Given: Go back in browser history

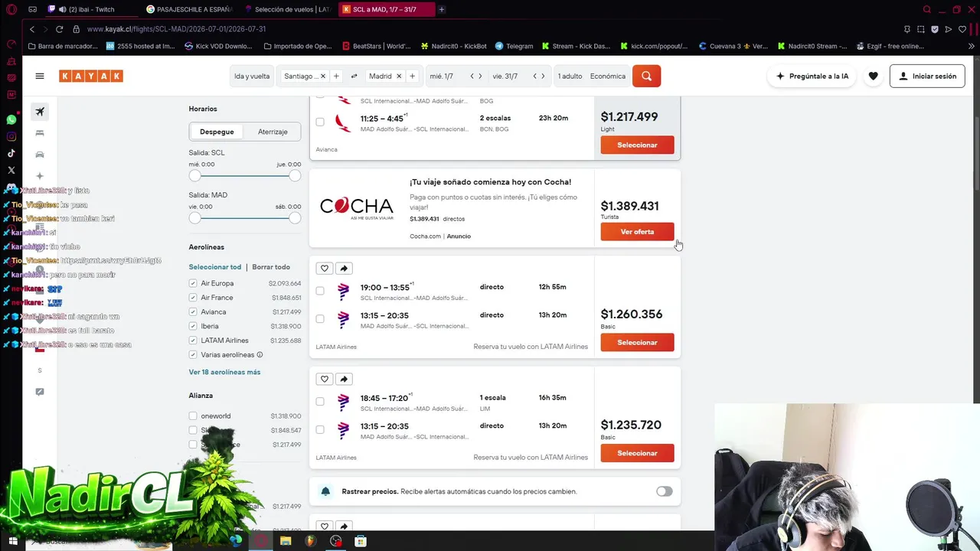Looking at the screenshot, I should coord(31,29).
